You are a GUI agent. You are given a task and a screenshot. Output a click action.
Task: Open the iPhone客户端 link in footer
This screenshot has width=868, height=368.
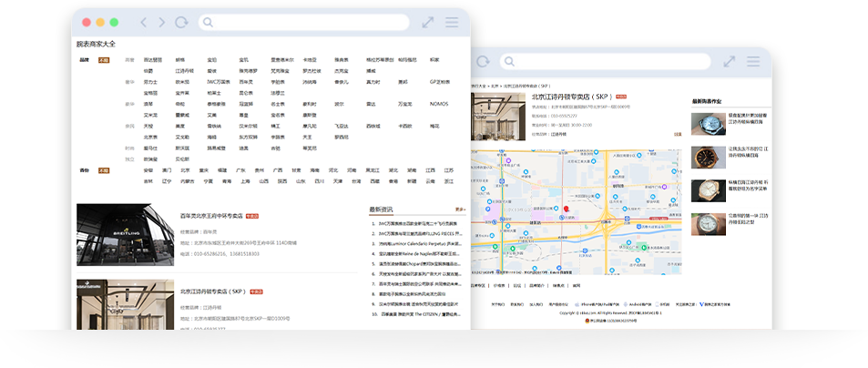[x=597, y=304]
